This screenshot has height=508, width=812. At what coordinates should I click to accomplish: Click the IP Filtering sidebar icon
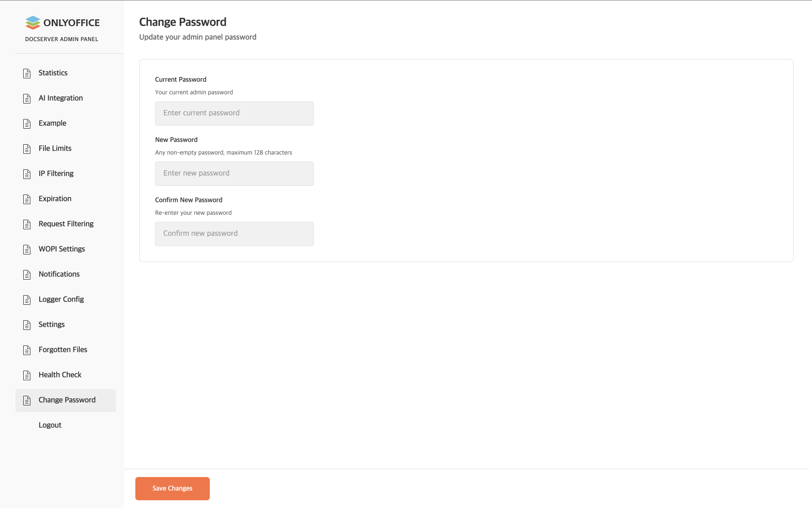pyautogui.click(x=27, y=174)
